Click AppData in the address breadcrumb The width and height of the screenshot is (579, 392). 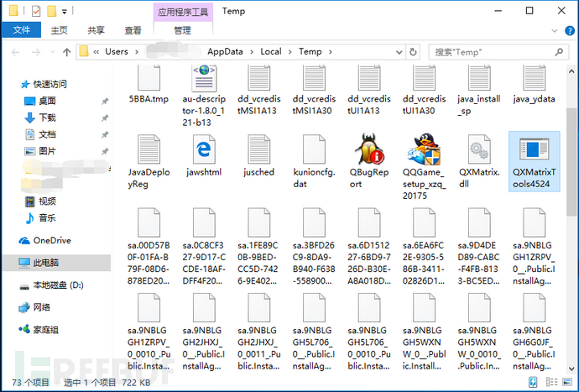click(225, 52)
